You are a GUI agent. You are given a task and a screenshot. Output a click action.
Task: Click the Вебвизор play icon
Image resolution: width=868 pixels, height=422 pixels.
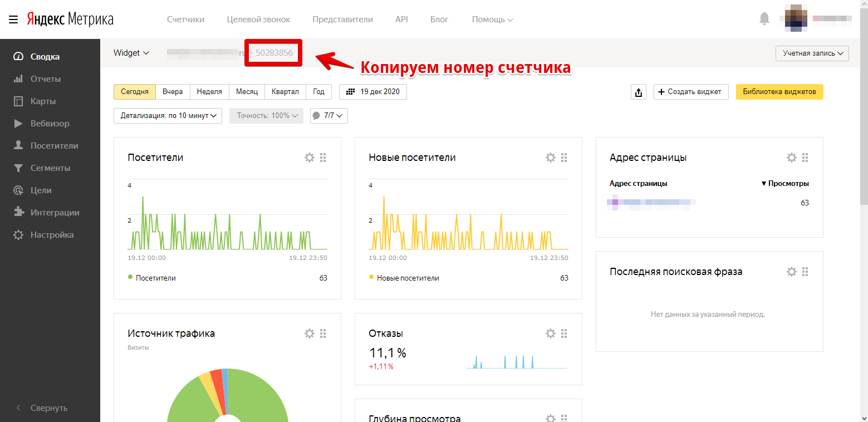19,124
